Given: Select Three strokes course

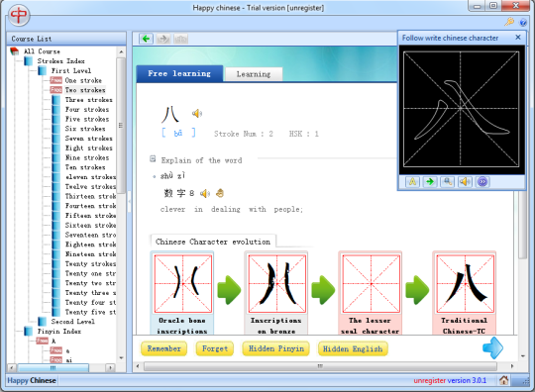Looking at the screenshot, I should [89, 100].
